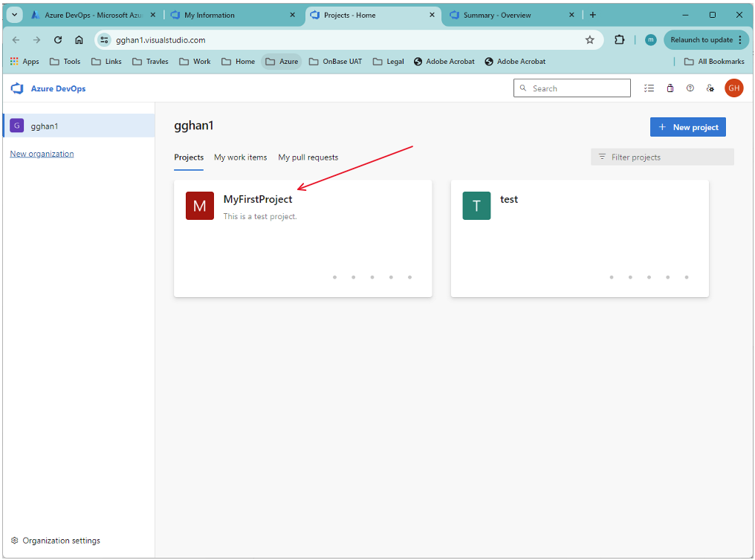
Task: Click the New project button
Action: click(x=687, y=127)
